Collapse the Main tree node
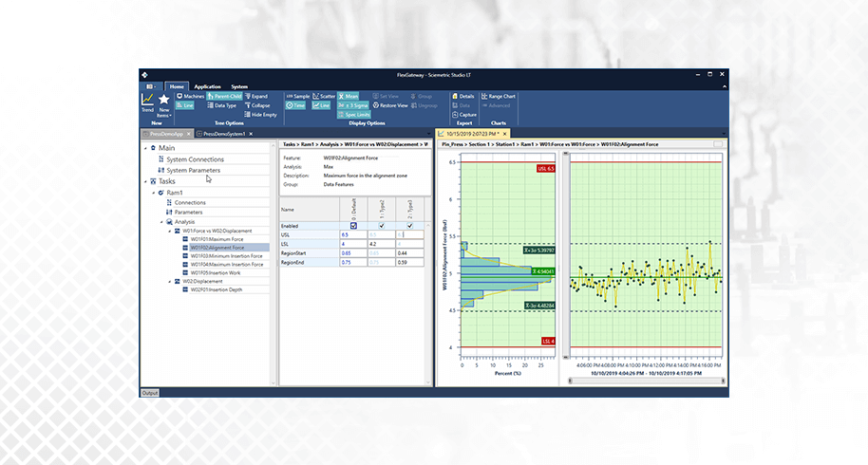This screenshot has width=868, height=465. [145, 148]
